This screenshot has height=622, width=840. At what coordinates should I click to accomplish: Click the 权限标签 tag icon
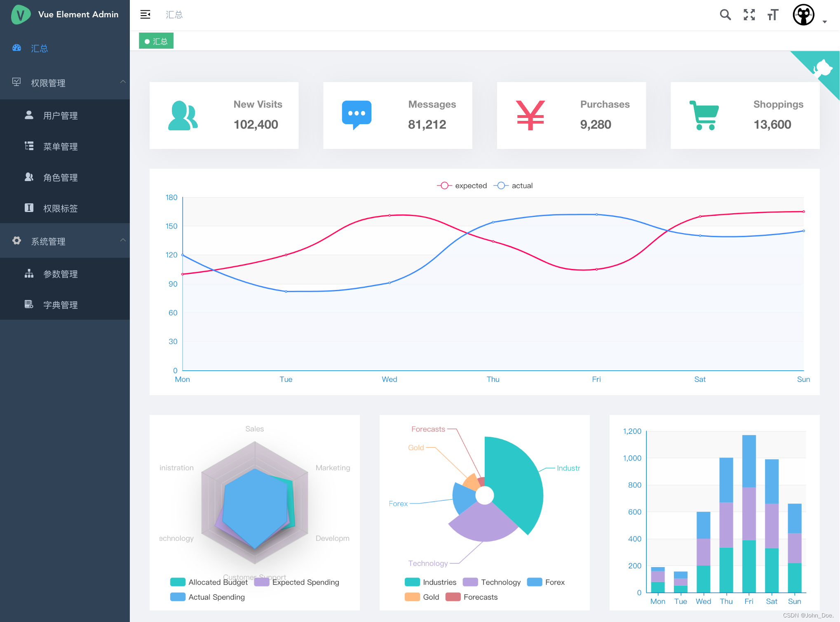pos(29,208)
